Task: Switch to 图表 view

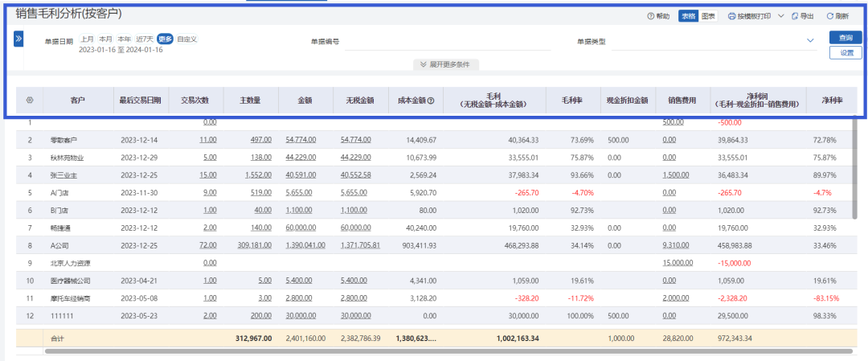Action: [x=707, y=16]
